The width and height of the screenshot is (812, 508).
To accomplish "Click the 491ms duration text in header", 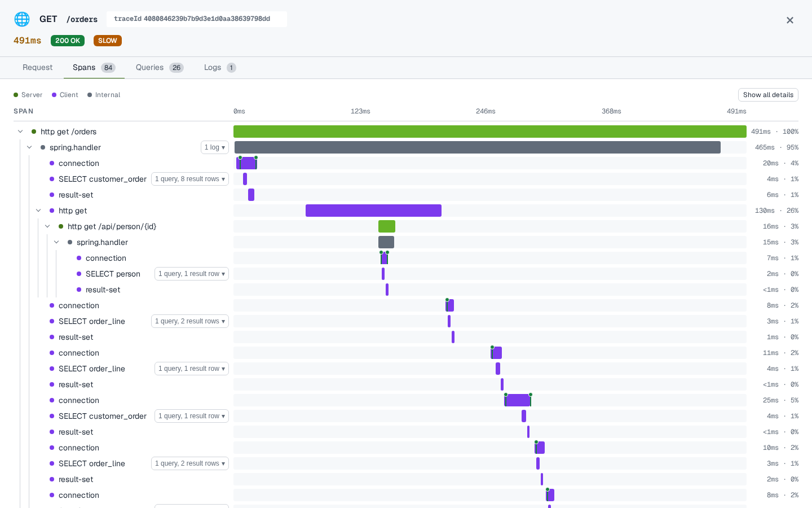I will point(28,41).
